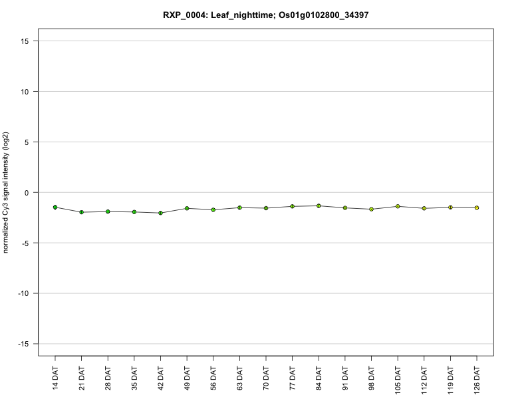Click the 84 DAT x-axis label
The height and width of the screenshot is (399, 532).
319,378
